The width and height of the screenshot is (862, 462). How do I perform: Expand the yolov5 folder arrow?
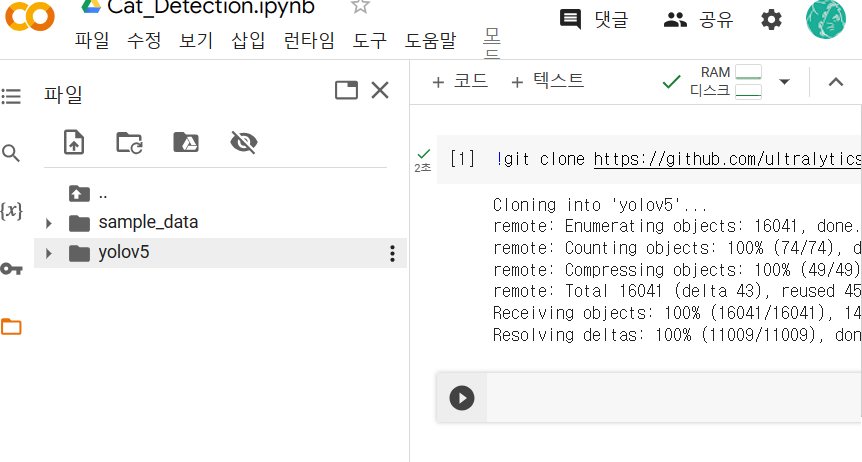tap(48, 253)
